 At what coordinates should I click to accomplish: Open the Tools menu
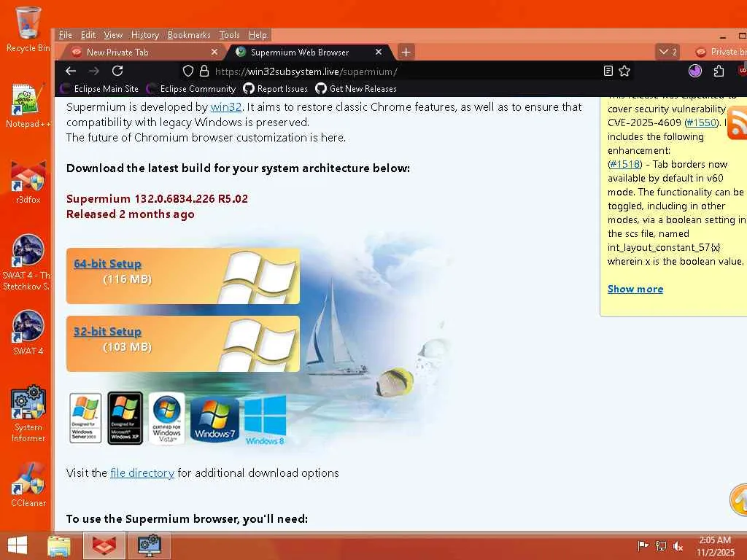229,35
